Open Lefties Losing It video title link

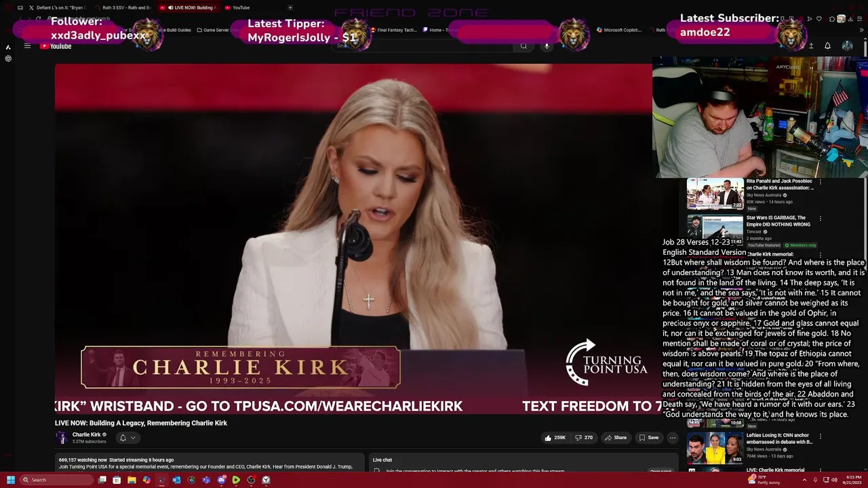click(779, 439)
